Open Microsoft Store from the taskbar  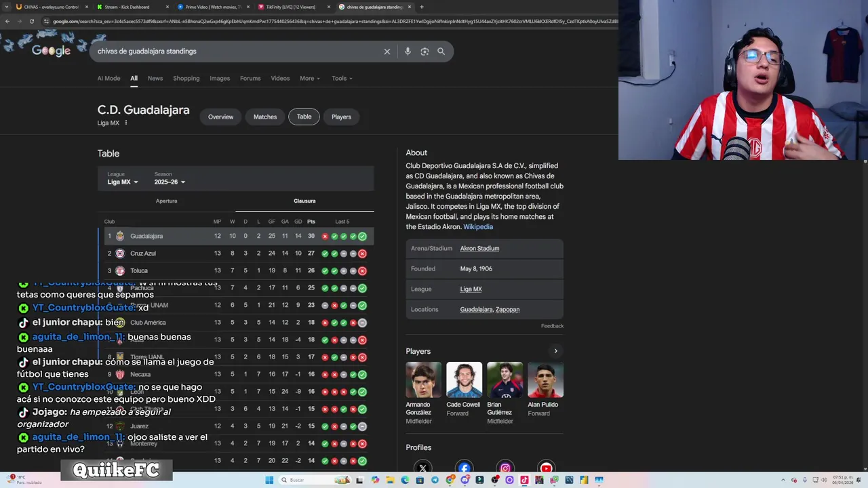click(x=420, y=480)
